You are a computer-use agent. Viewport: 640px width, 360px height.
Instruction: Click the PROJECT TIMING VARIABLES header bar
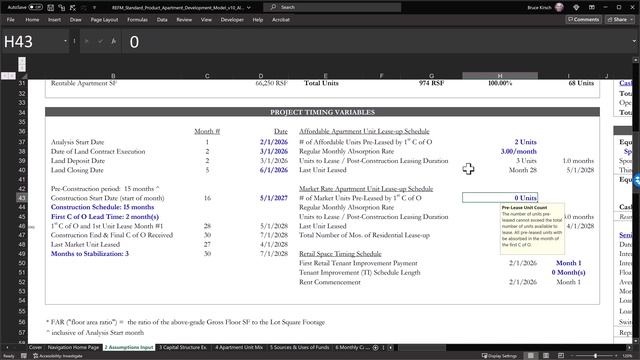tap(322, 112)
